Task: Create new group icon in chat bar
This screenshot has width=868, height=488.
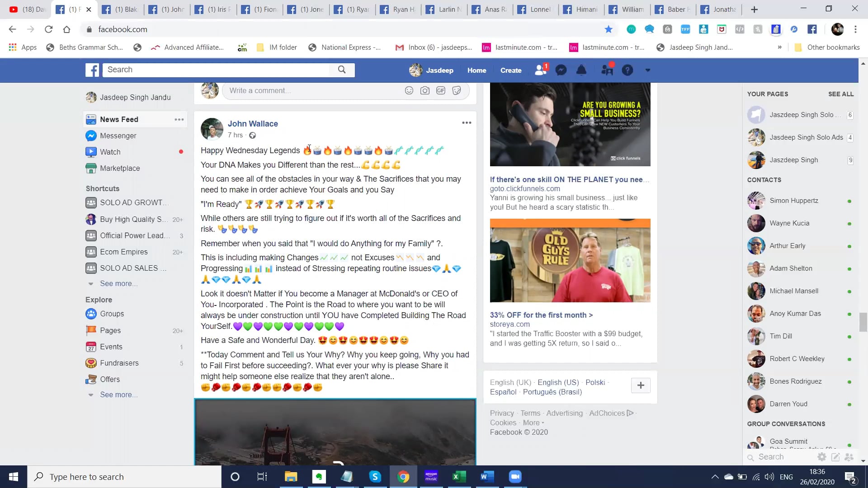Action: (849, 457)
